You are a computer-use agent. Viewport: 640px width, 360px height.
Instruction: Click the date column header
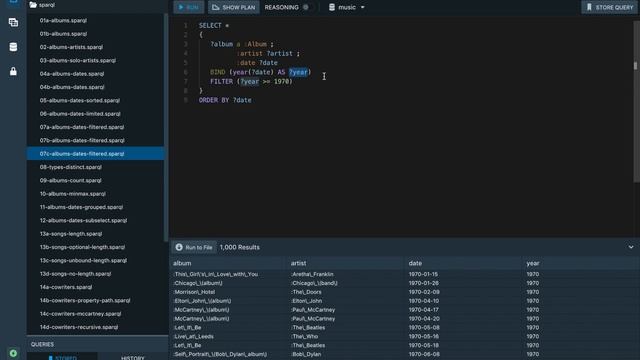415,263
